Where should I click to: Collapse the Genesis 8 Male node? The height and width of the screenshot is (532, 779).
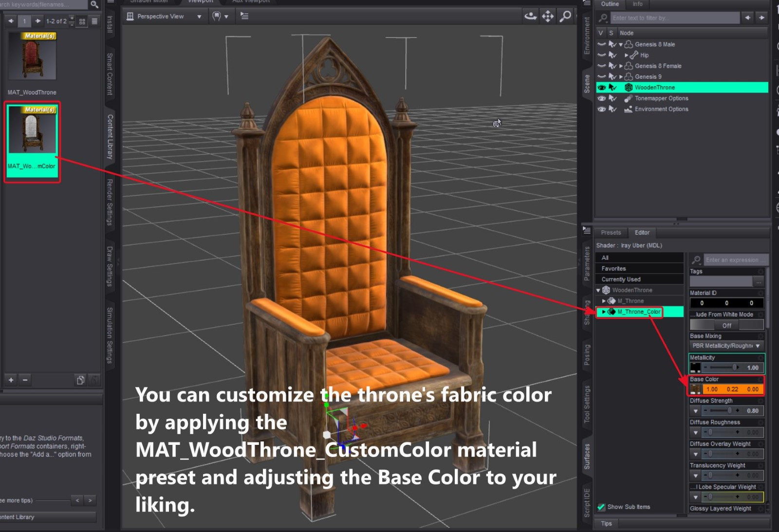(x=621, y=44)
